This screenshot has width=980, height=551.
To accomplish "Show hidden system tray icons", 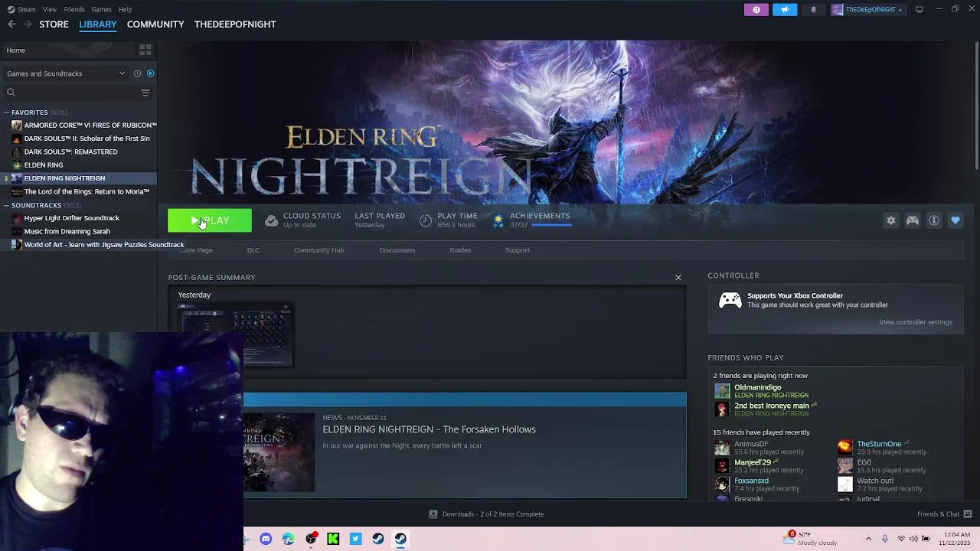I will point(868,539).
